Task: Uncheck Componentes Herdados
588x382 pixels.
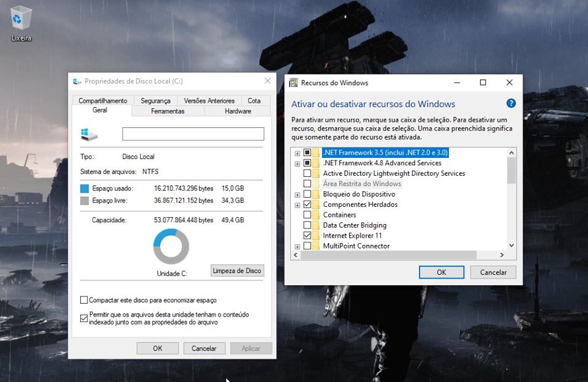Action: coord(307,204)
